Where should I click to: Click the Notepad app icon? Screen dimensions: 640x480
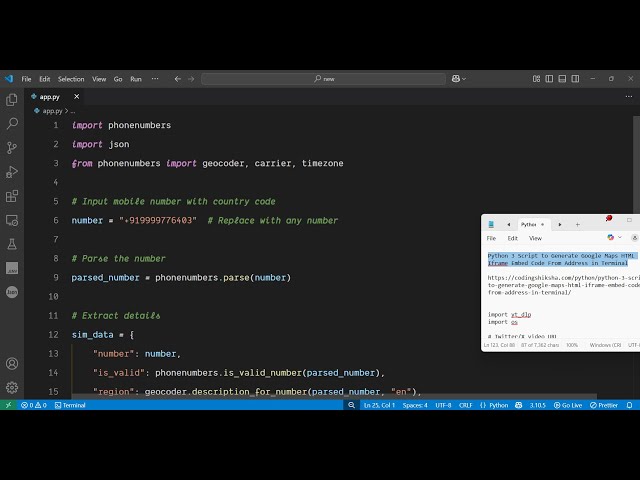[x=491, y=224]
